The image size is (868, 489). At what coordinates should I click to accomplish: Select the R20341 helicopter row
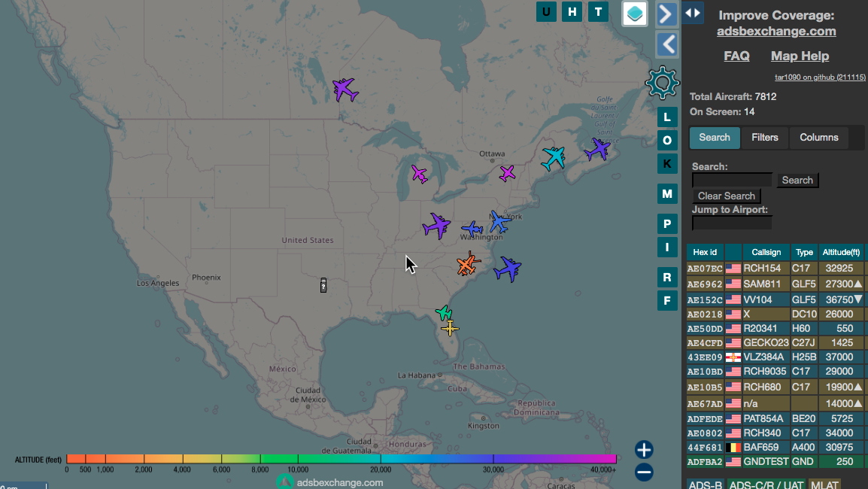(775, 329)
